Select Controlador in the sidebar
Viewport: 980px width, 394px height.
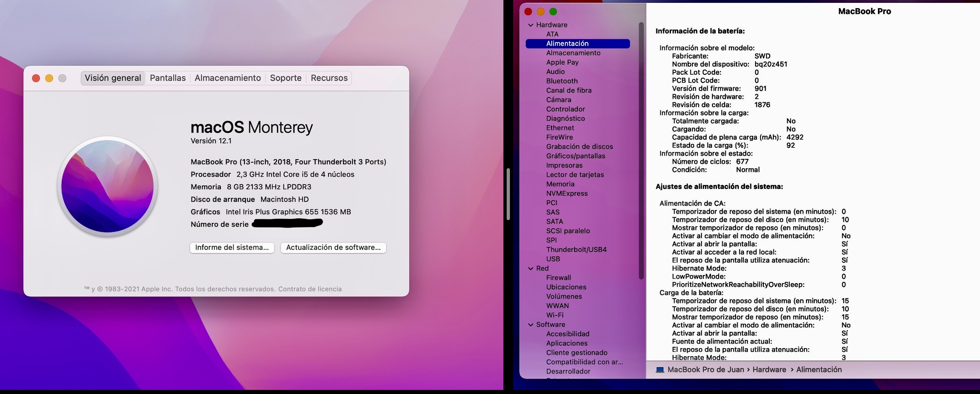(565, 109)
